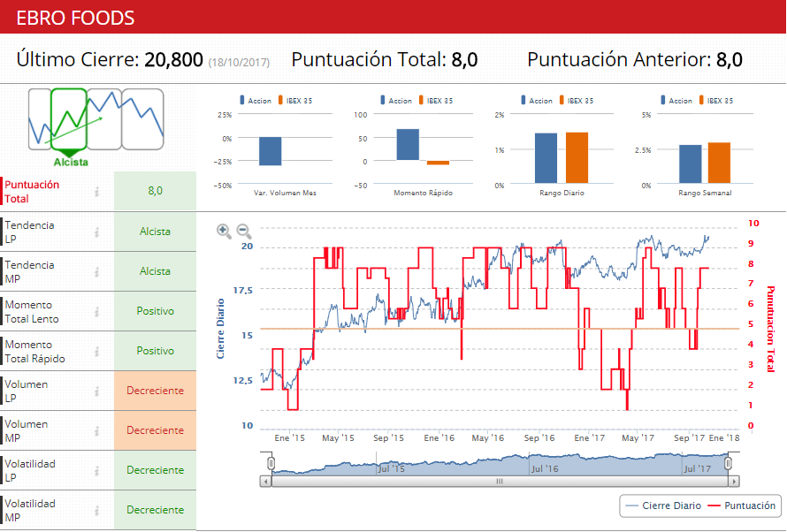
Task: Click the Decreciente value for Volumen MP
Action: (155, 430)
